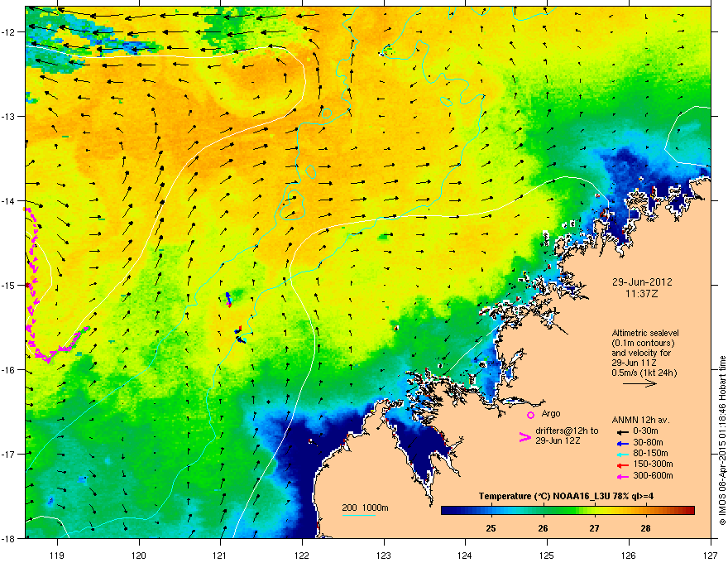Click the '0.5m/s (1kt 24h)' label
This screenshot has height=563, width=728.
pos(644,373)
